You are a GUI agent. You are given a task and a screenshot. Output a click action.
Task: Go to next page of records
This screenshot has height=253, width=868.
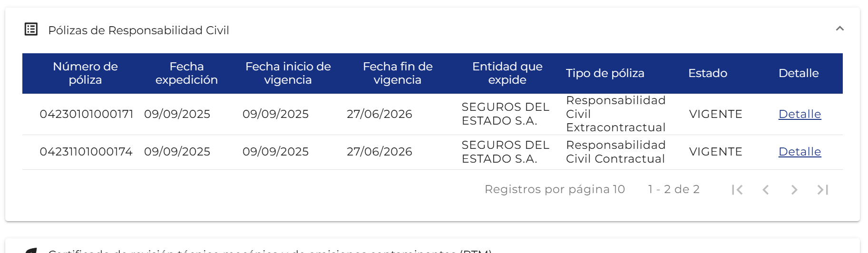click(794, 190)
